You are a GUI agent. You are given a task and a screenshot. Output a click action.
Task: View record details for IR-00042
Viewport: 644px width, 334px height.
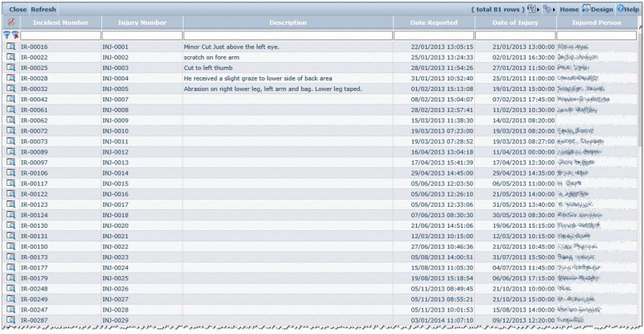tap(10, 99)
